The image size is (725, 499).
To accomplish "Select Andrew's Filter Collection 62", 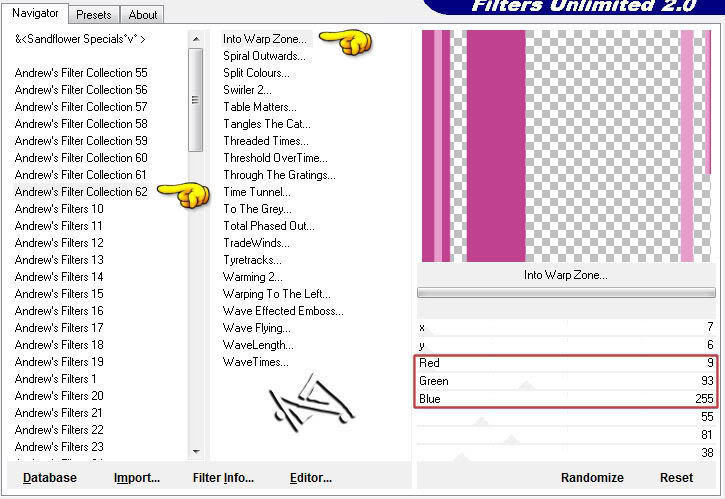I will click(81, 192).
